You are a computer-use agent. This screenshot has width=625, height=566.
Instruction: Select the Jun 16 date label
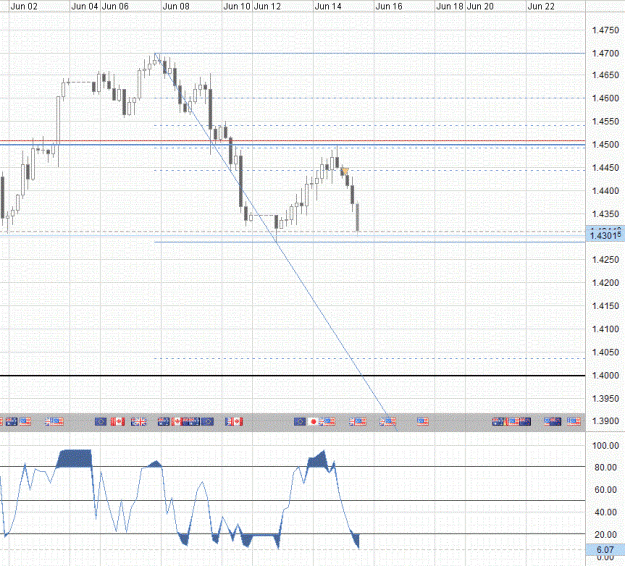click(x=389, y=6)
